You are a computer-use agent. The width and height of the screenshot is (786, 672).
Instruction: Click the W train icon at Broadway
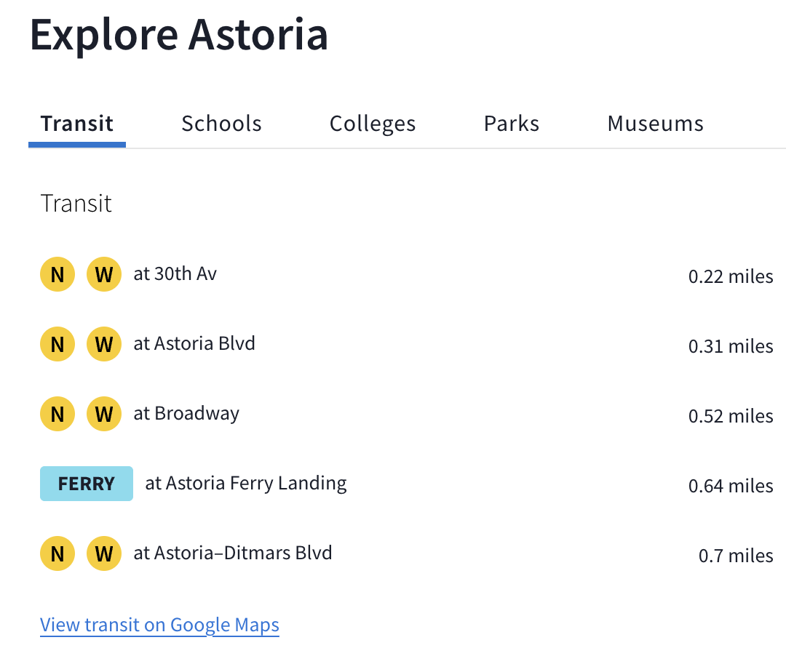pyautogui.click(x=104, y=414)
